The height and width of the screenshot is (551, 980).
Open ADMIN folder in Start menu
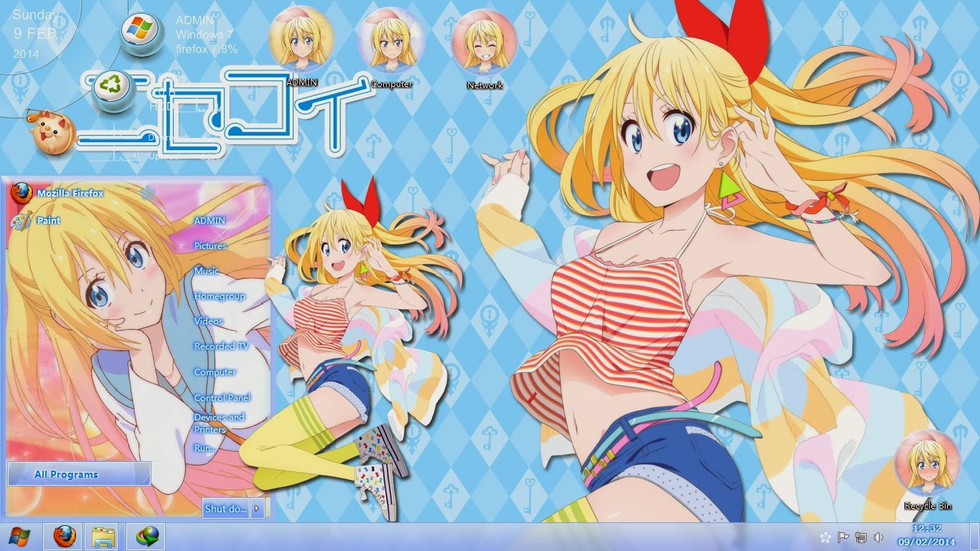[209, 221]
